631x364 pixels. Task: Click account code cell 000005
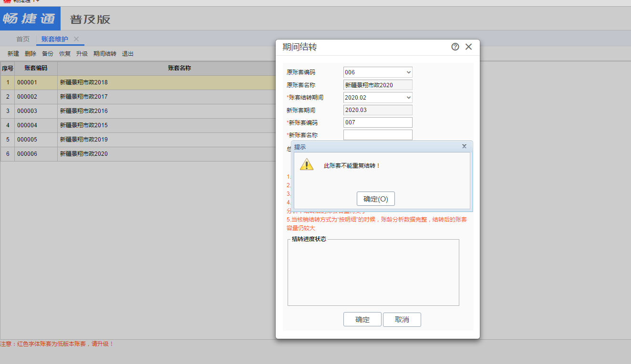[x=36, y=140]
